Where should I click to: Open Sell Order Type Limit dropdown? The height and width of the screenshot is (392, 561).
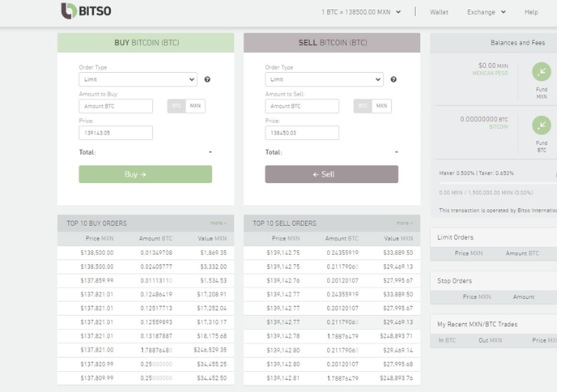coord(324,79)
